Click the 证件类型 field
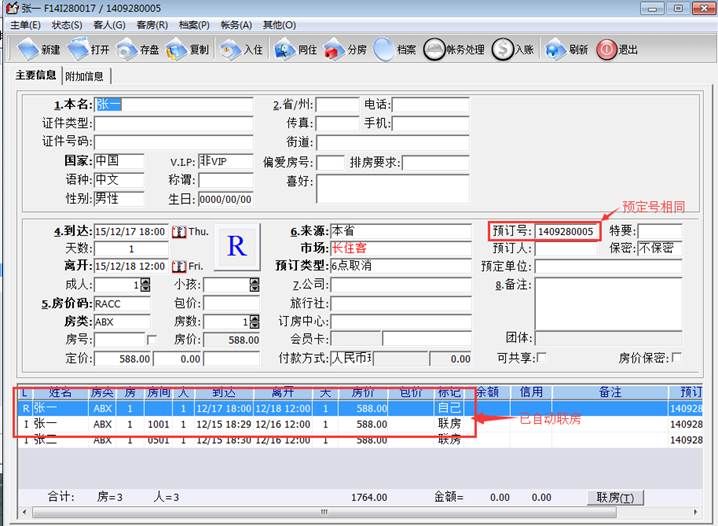Screen dimensions: 718x526 [x=174, y=124]
